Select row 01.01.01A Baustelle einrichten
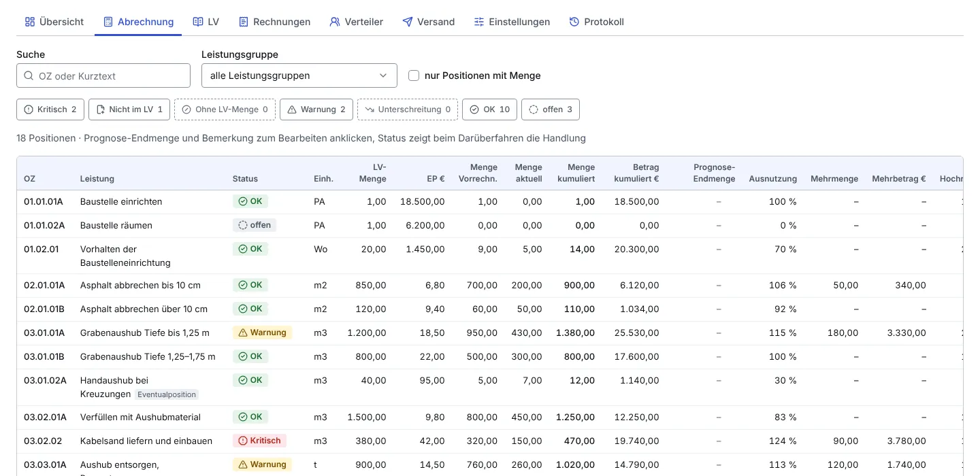 click(x=490, y=202)
